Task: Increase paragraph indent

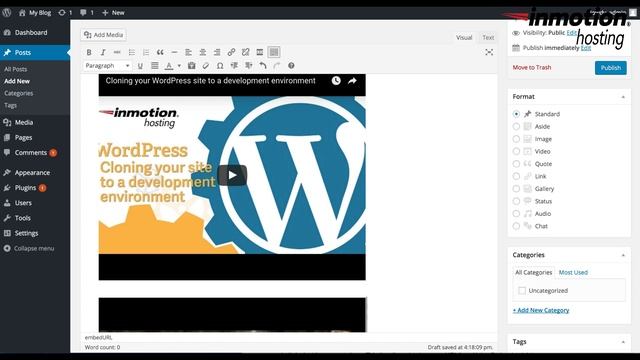Action: coord(249,66)
